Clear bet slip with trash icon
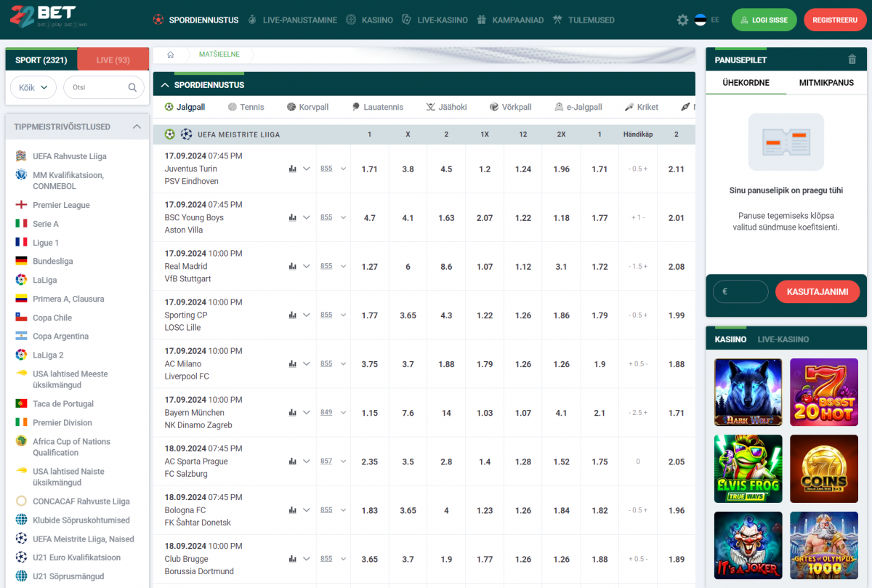This screenshot has height=588, width=872. [x=852, y=60]
